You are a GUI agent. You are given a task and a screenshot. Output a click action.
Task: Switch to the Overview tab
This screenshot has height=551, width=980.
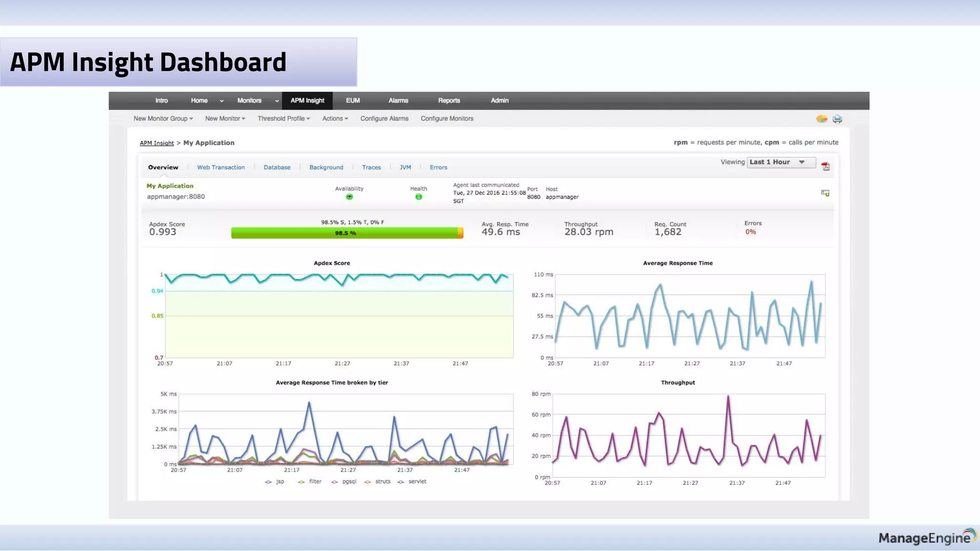[x=163, y=167]
